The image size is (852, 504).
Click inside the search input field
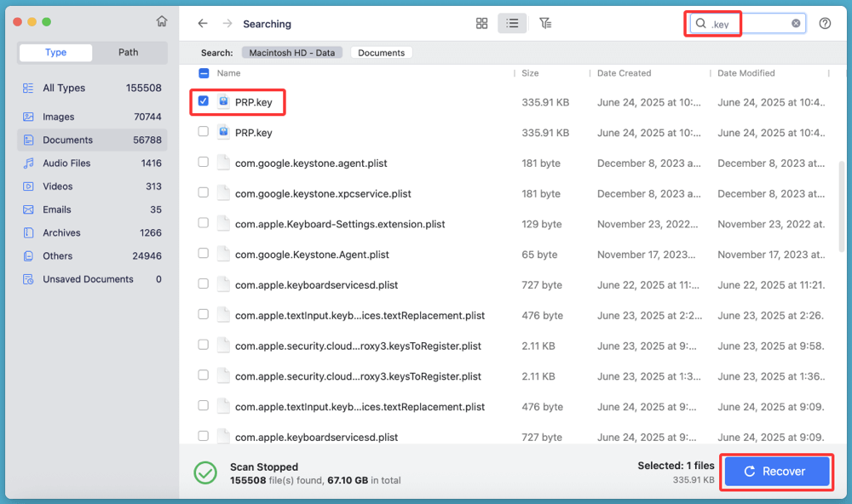pos(745,23)
